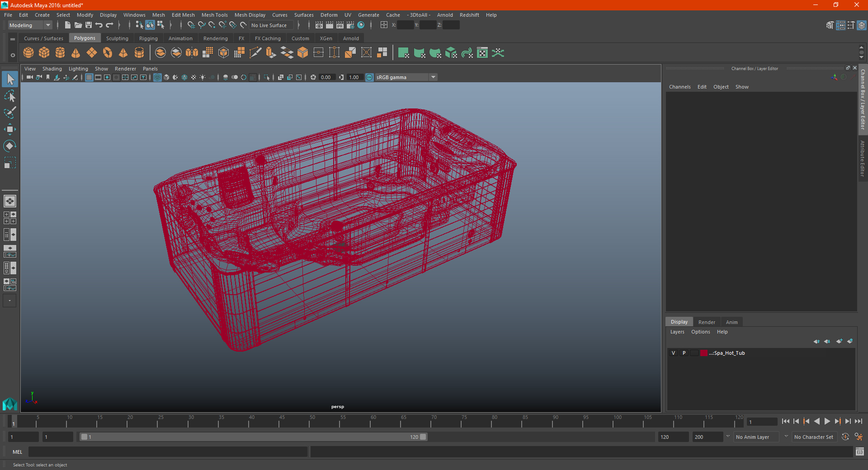Viewport: 868px width, 470px height.
Task: Switch to single perspective view layout
Action: pos(10,201)
